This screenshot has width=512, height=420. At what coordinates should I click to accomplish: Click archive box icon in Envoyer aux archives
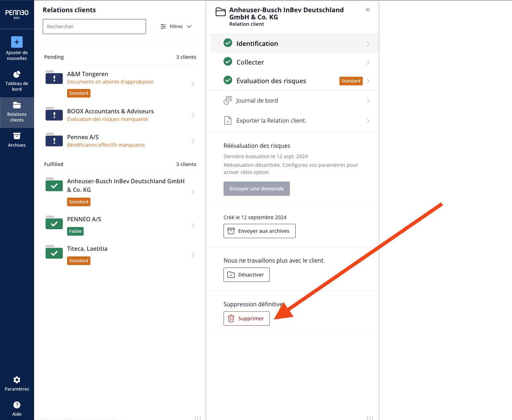[231, 231]
